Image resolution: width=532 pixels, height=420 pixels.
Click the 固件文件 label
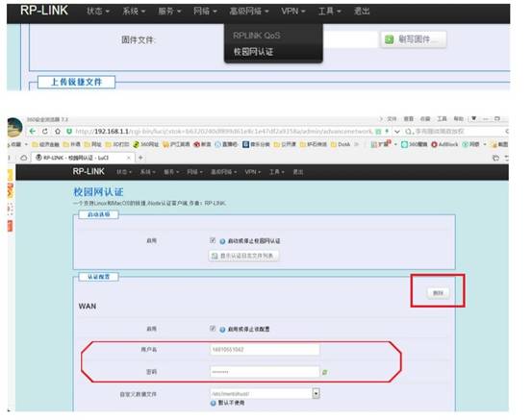(139, 40)
